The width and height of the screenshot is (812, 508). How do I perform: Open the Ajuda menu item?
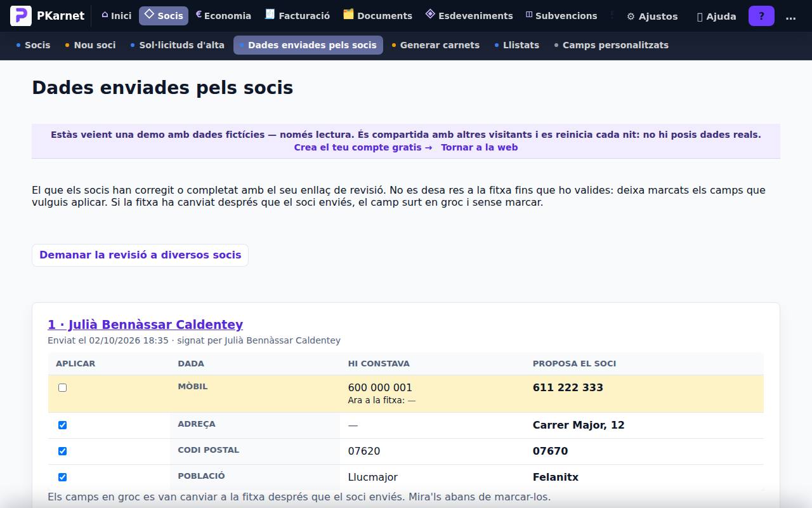[x=716, y=17]
